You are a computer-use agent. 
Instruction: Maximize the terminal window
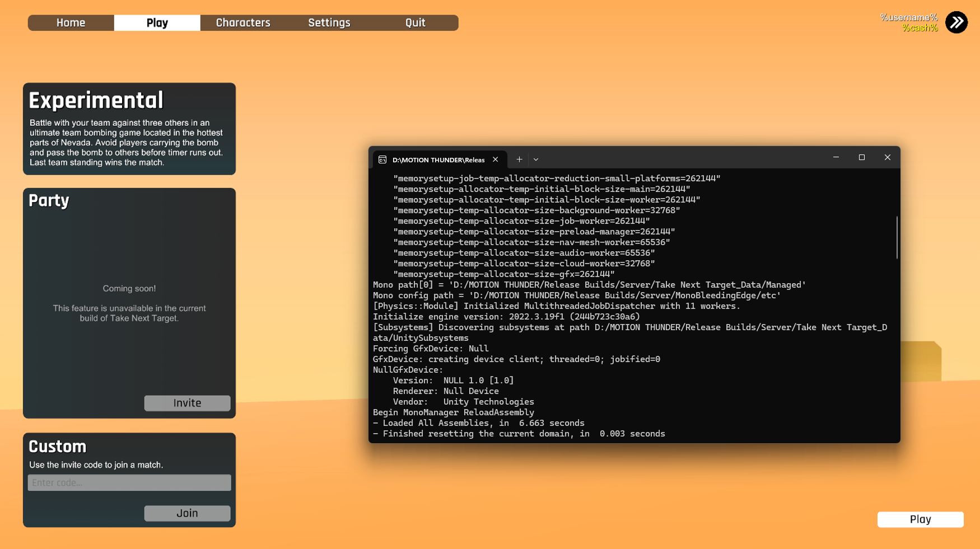pyautogui.click(x=861, y=158)
